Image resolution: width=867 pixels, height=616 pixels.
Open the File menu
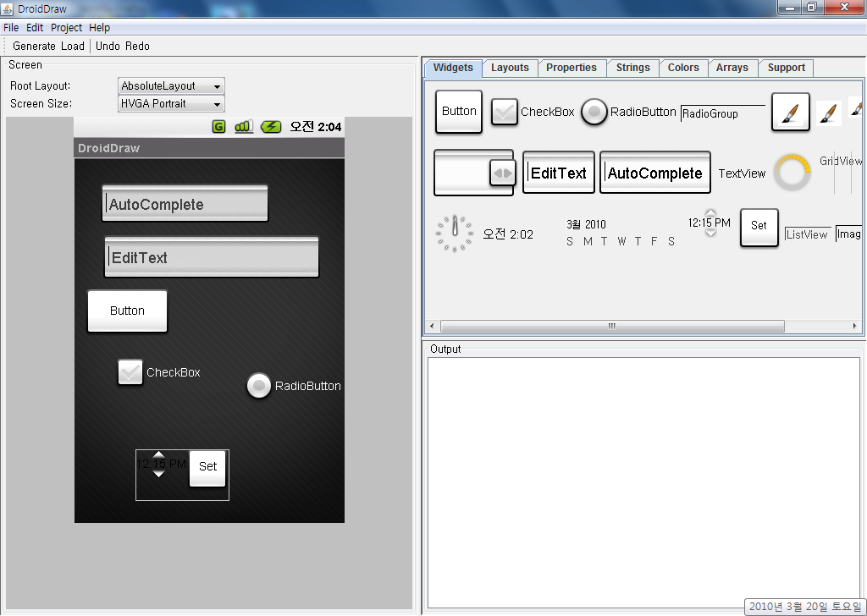[x=11, y=27]
